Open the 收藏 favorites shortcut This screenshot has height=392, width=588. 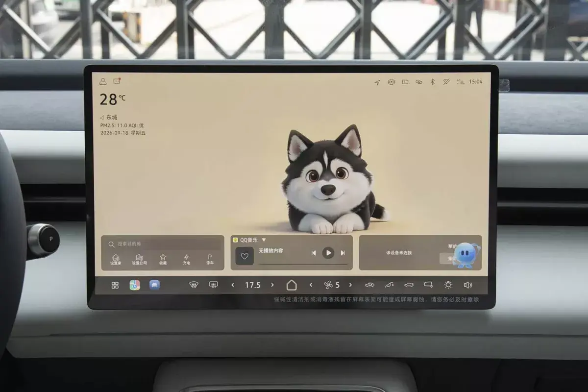163,259
